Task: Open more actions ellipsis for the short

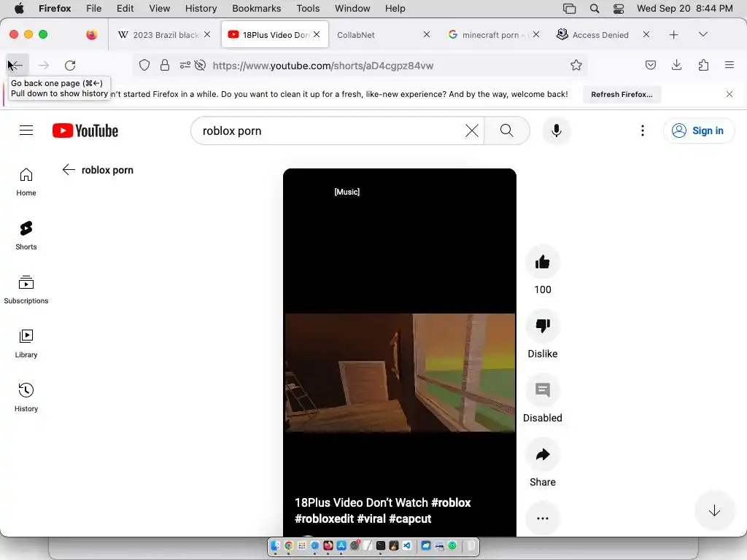Action: coord(543,518)
